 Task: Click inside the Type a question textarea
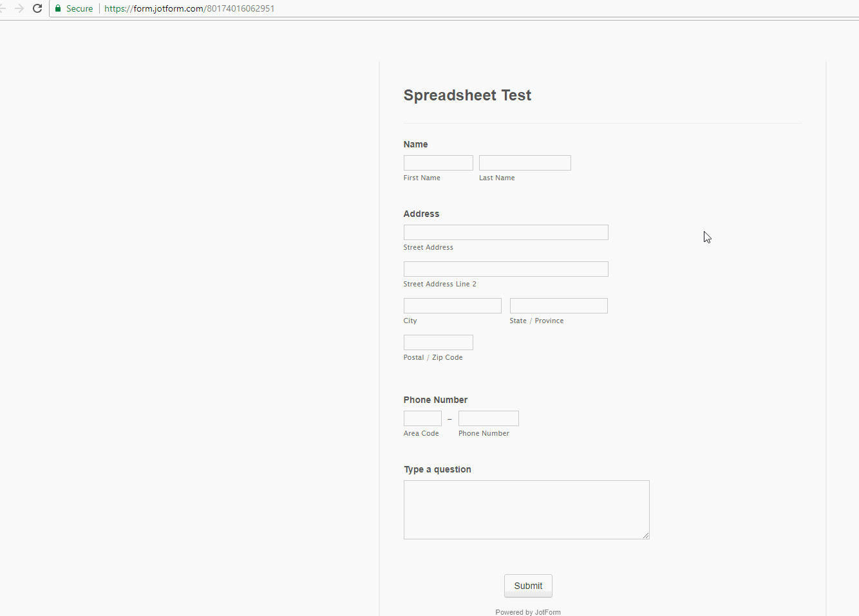coord(526,509)
